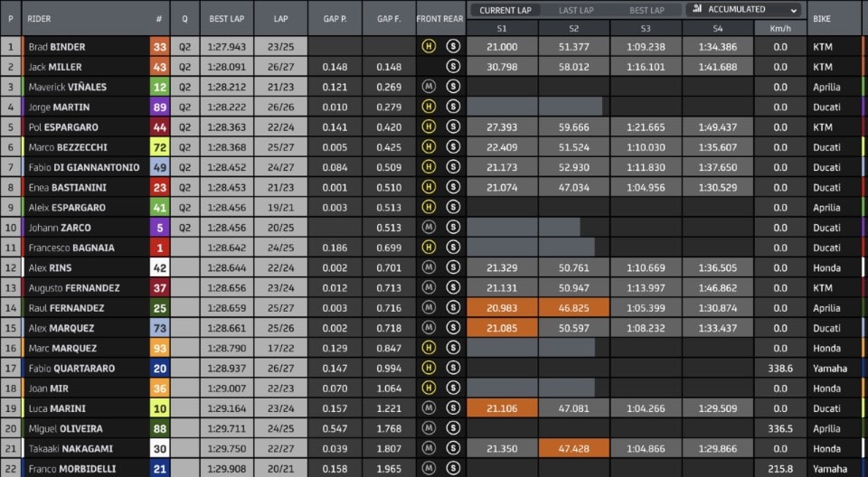The height and width of the screenshot is (477, 868).
Task: Click Pol Espargaro's hard front tyre icon
Action: click(429, 126)
